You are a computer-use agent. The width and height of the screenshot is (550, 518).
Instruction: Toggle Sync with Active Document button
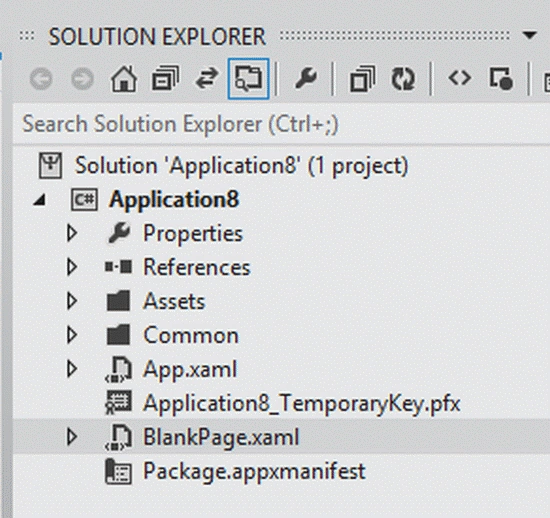(207, 79)
